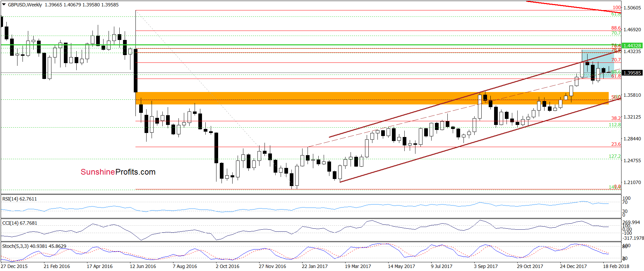Click the 21 Feb 2016 date label

[57, 266]
